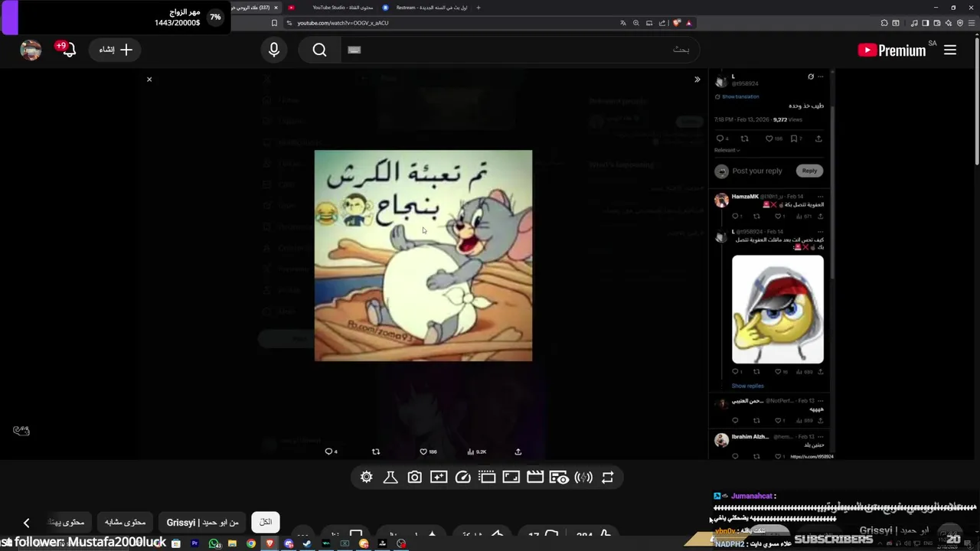Click the card with eye icon
This screenshot has height=551, width=980.
tap(560, 478)
